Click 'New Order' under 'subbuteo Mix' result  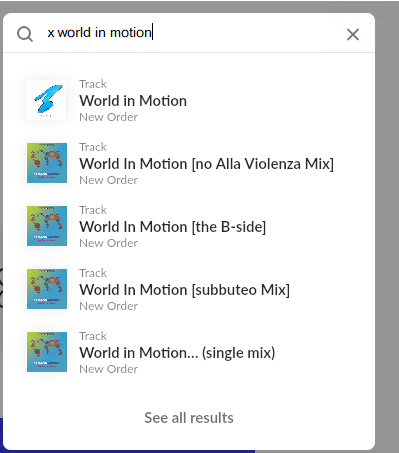click(108, 306)
